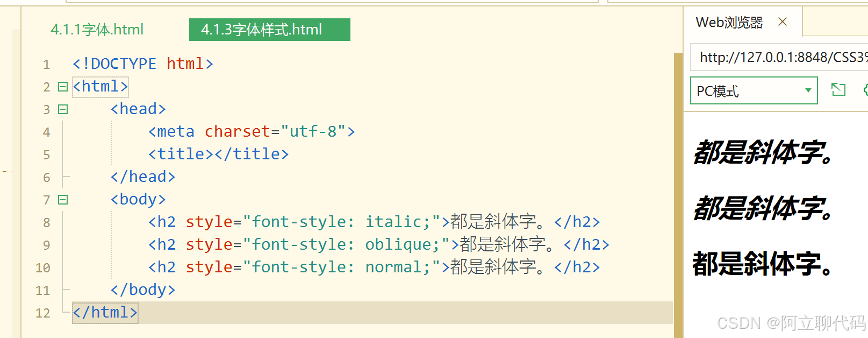Screen dimensions: 868x338
Task: Click line number 8 in the gutter
Action: coord(46,222)
